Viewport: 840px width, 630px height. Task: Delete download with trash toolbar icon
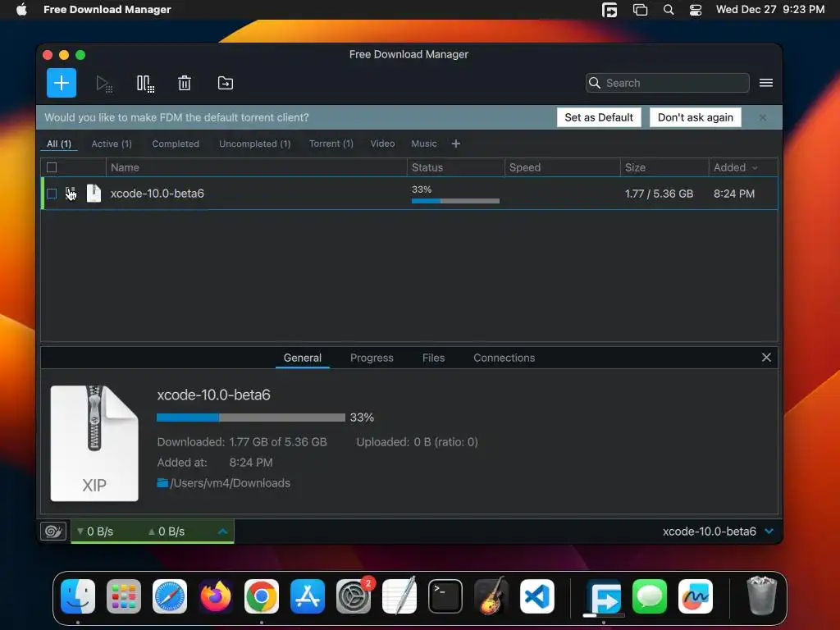185,83
